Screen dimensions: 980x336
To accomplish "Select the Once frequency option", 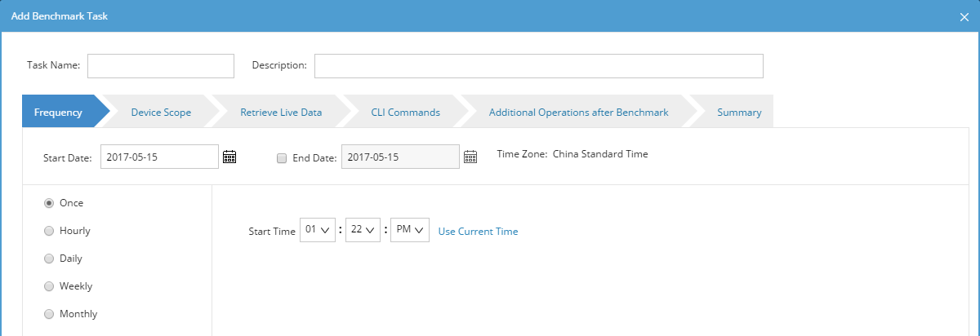I will (49, 203).
